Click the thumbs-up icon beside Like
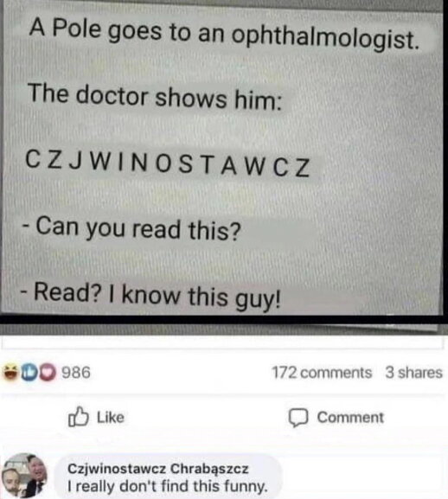This screenshot has height=499, width=448. (78, 417)
